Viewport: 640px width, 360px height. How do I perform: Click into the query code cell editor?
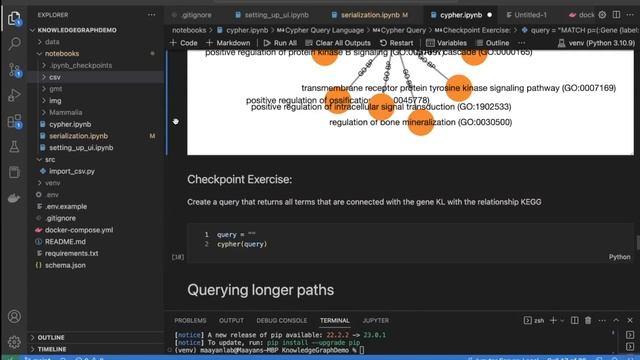[410, 240]
